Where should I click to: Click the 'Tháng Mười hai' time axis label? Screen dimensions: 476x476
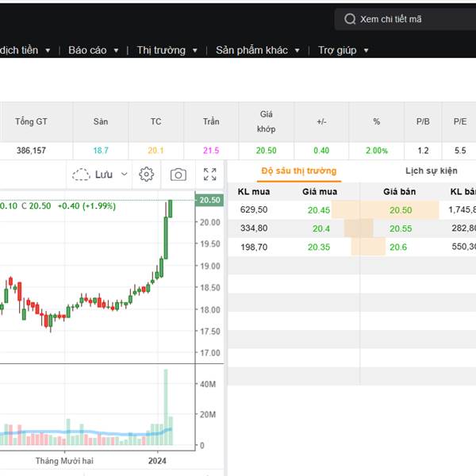(64, 461)
